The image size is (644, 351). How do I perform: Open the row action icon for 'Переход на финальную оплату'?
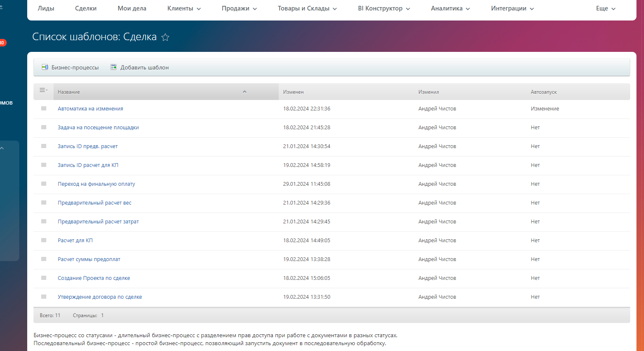[x=44, y=184]
